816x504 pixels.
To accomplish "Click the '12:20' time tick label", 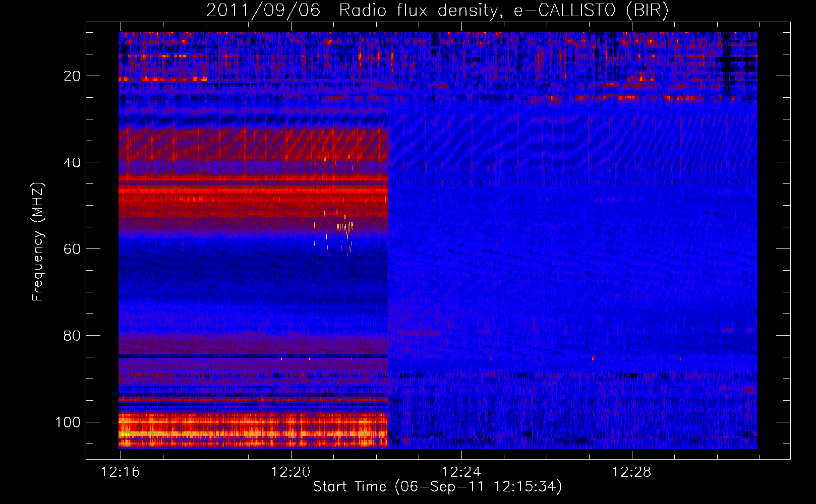I will [290, 472].
